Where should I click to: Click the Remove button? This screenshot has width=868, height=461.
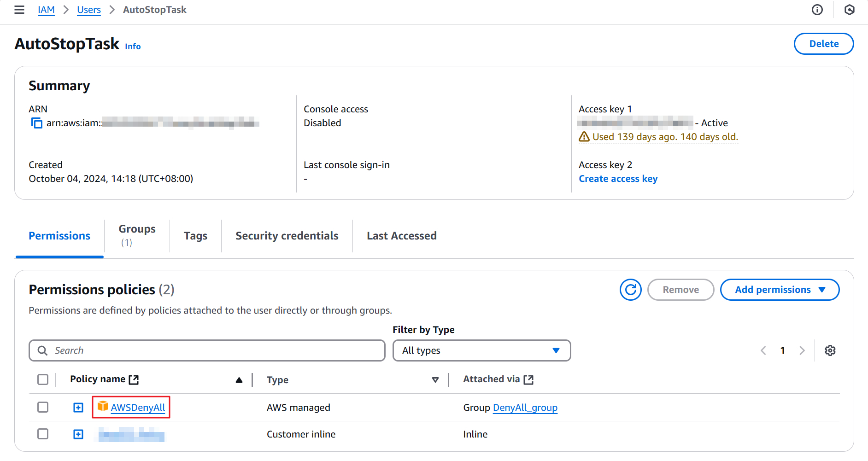tap(680, 290)
